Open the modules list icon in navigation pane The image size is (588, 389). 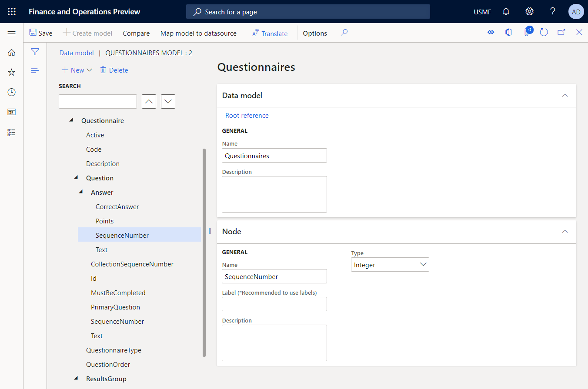tap(11, 132)
